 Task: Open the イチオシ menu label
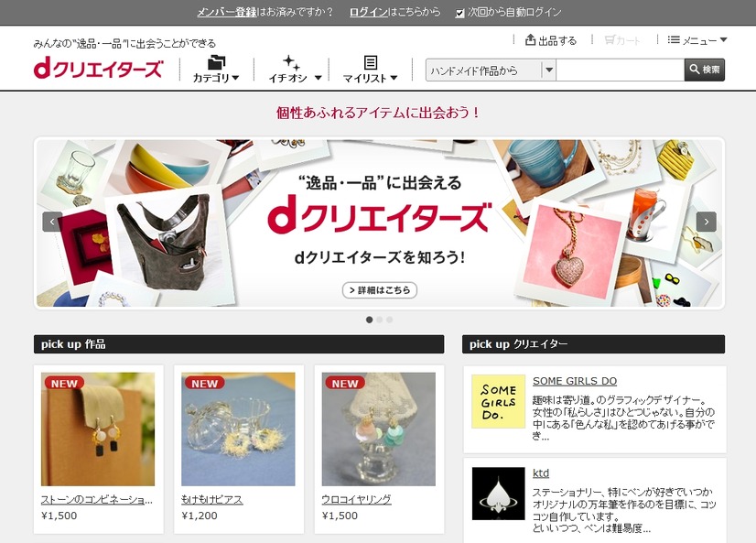pyautogui.click(x=287, y=78)
